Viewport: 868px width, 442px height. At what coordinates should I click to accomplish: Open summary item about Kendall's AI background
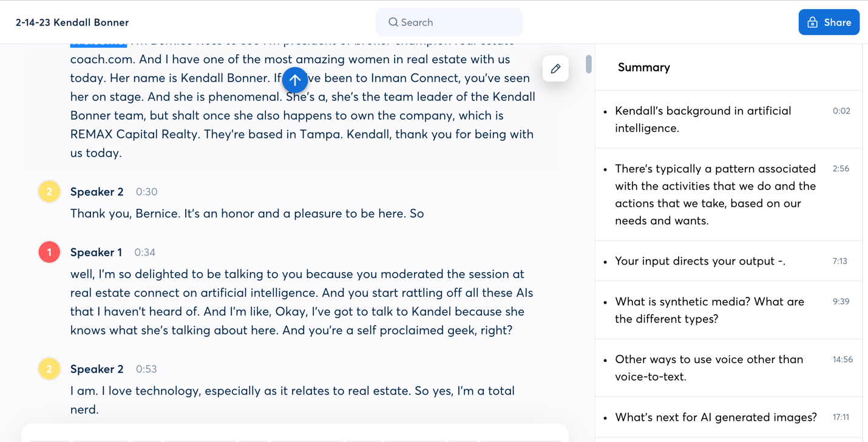coord(703,119)
